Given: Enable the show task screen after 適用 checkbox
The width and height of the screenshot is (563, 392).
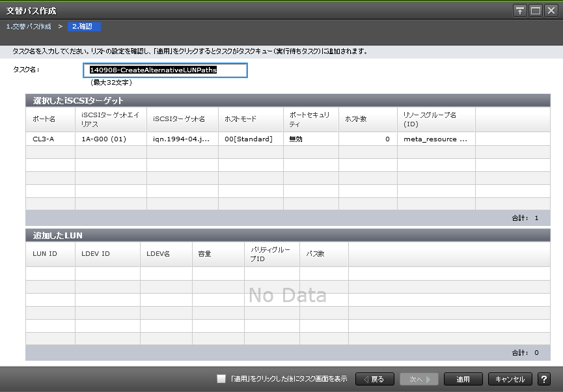Looking at the screenshot, I should tap(221, 378).
